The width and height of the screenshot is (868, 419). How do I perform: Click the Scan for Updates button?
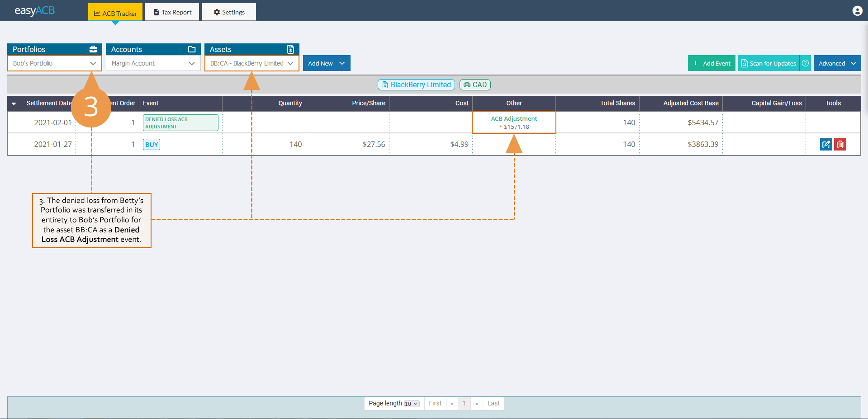pos(769,63)
